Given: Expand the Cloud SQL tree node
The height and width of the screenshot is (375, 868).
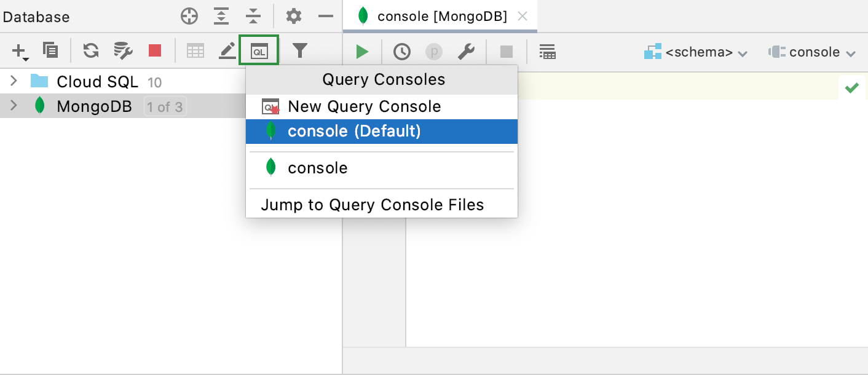Looking at the screenshot, I should [x=14, y=81].
